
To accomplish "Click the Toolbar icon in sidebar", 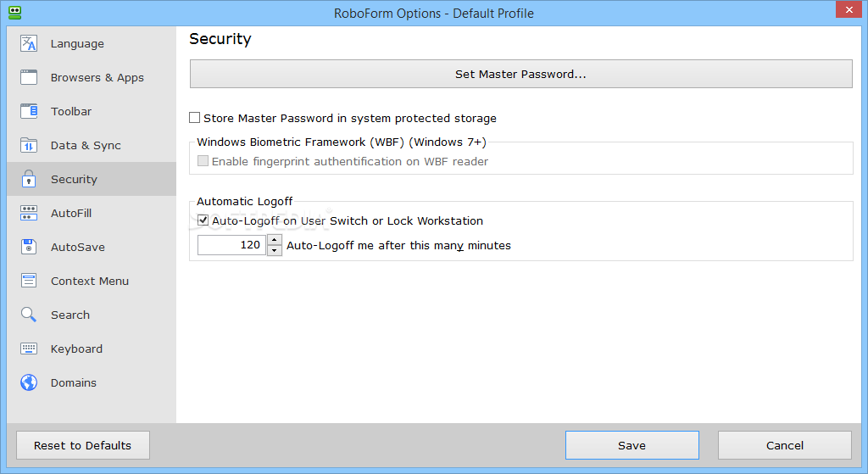I will click(x=29, y=111).
